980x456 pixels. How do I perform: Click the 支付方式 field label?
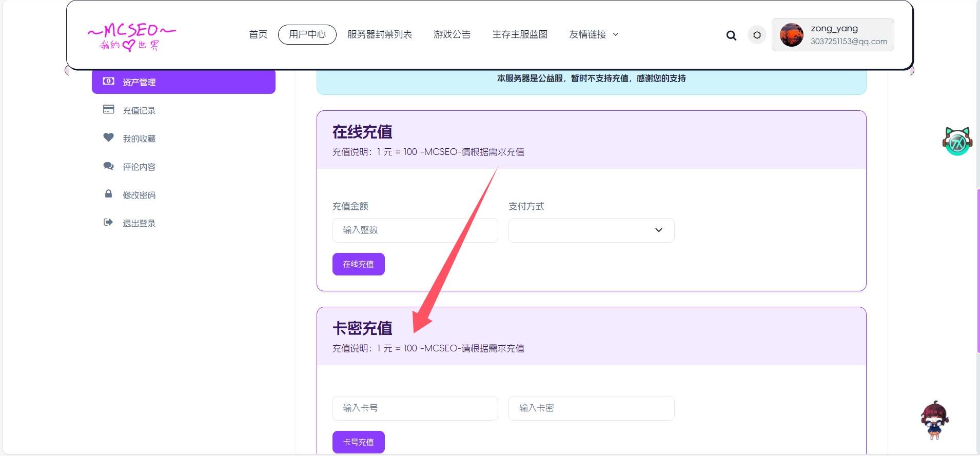pos(526,206)
